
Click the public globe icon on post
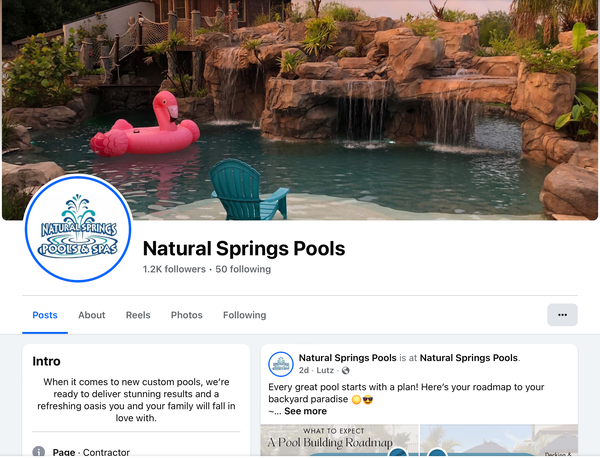(346, 370)
